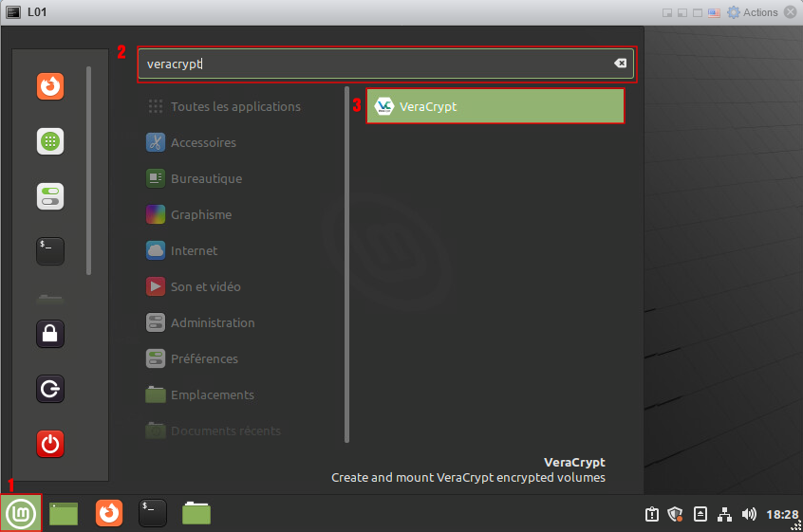Open the volume control in system tray

pyautogui.click(x=749, y=514)
